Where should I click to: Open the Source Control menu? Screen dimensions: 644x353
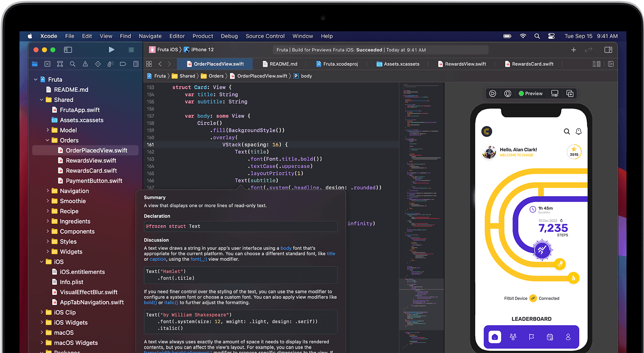pos(265,36)
